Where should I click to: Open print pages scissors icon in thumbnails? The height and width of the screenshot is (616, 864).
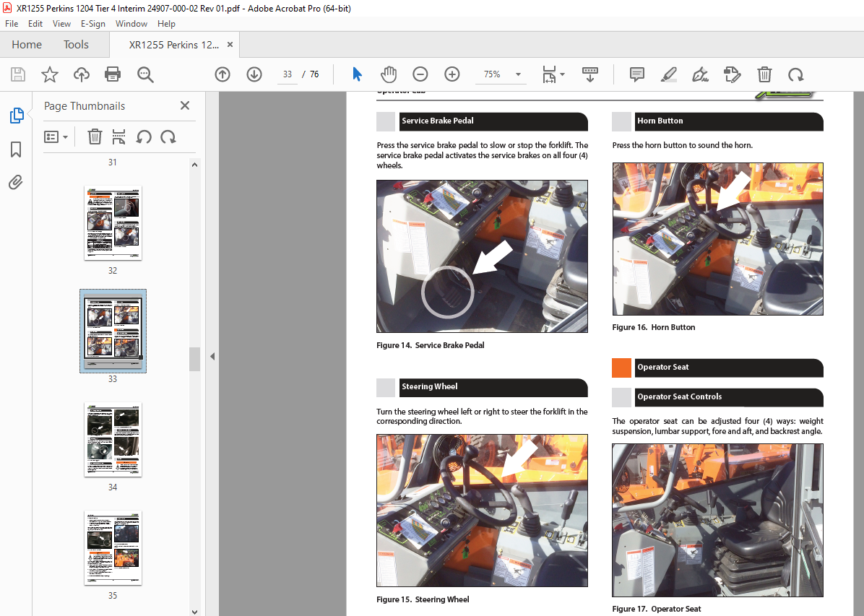[118, 136]
